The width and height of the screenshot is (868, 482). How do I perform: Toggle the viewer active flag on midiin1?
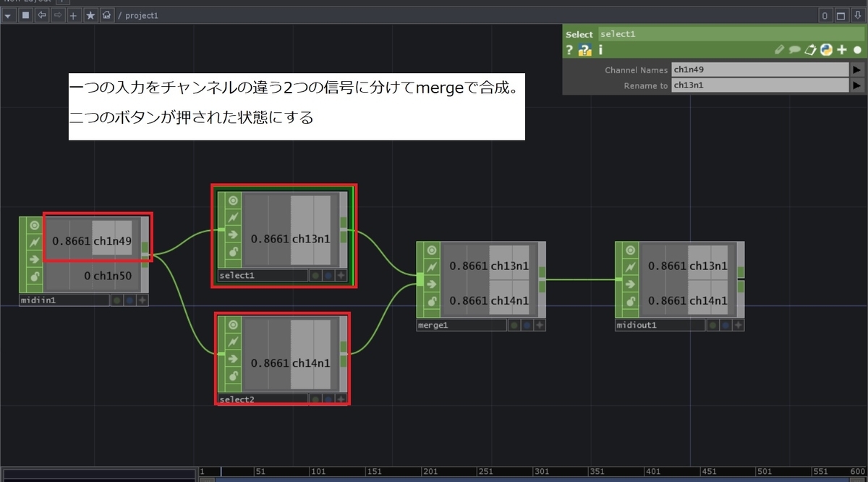click(x=34, y=225)
